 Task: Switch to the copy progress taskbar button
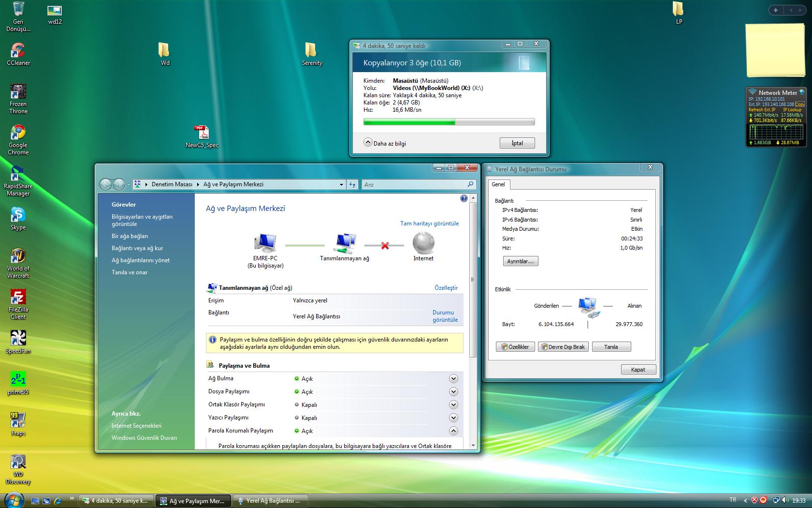116,501
